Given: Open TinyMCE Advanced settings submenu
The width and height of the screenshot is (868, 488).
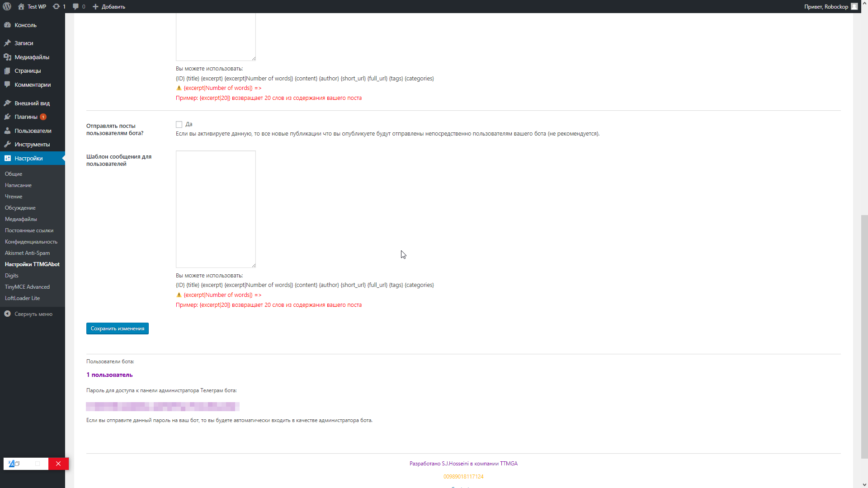Looking at the screenshot, I should pyautogui.click(x=27, y=287).
